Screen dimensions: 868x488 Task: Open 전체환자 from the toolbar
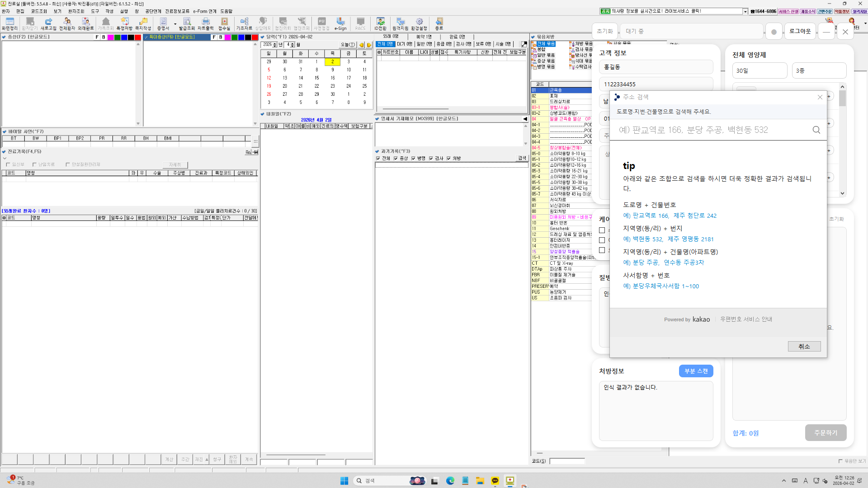[x=67, y=24]
